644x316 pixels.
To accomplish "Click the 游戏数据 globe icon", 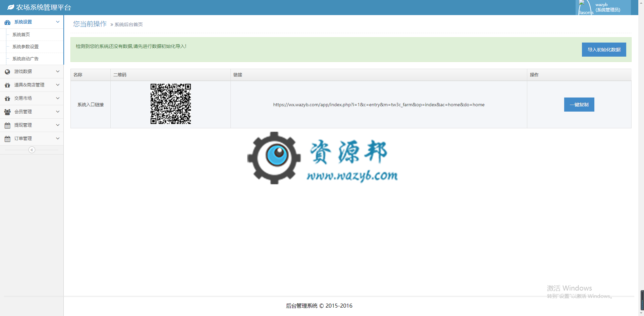I will click(7, 72).
